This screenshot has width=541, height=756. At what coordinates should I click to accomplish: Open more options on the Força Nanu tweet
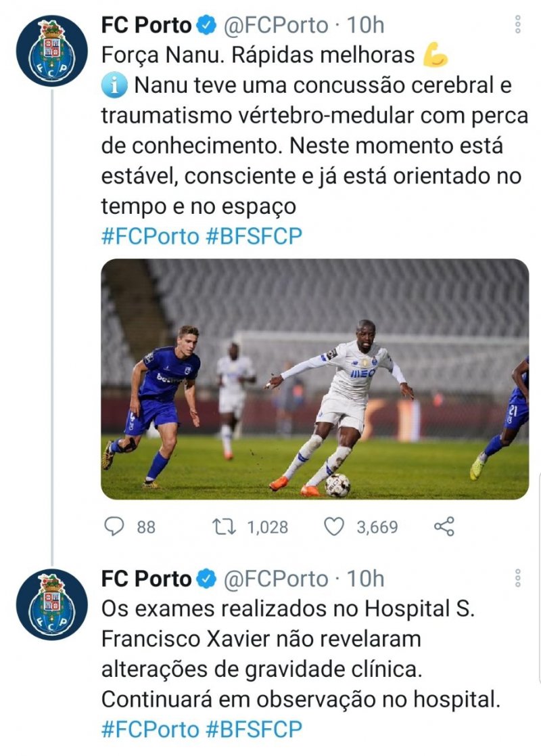coord(517,25)
